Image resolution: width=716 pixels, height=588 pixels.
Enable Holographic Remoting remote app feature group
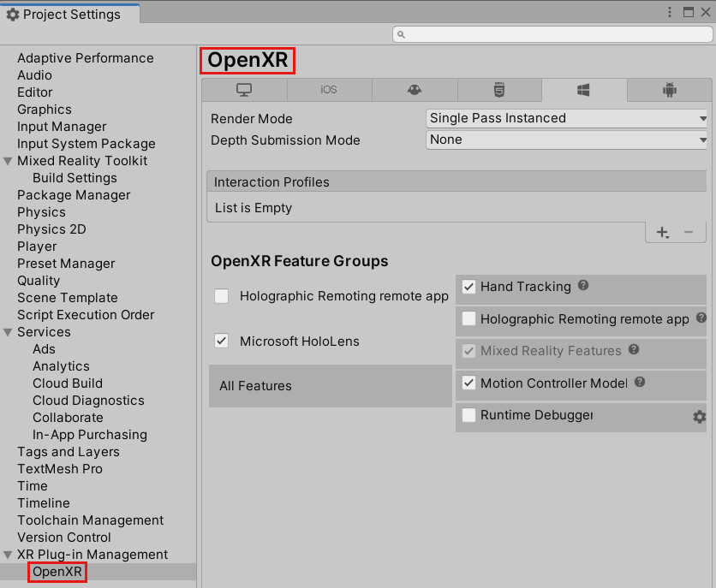[222, 296]
